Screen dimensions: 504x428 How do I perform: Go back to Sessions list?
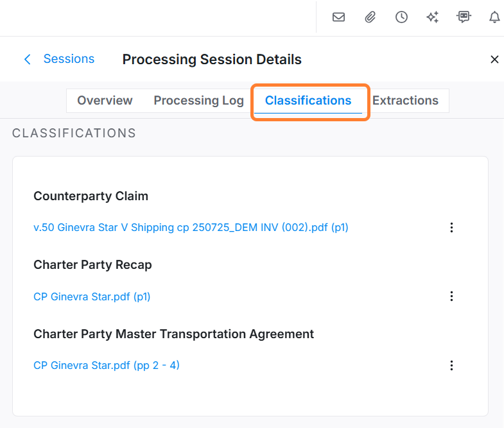pyautogui.click(x=69, y=59)
